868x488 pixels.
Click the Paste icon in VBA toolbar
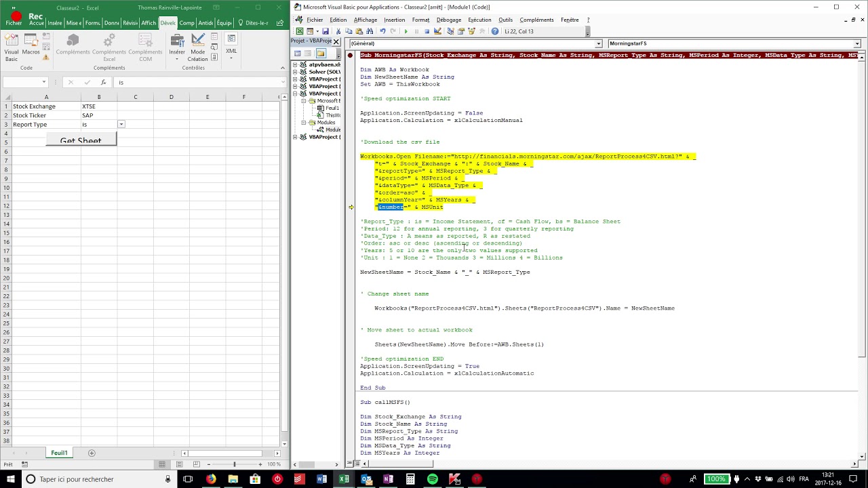(x=358, y=31)
